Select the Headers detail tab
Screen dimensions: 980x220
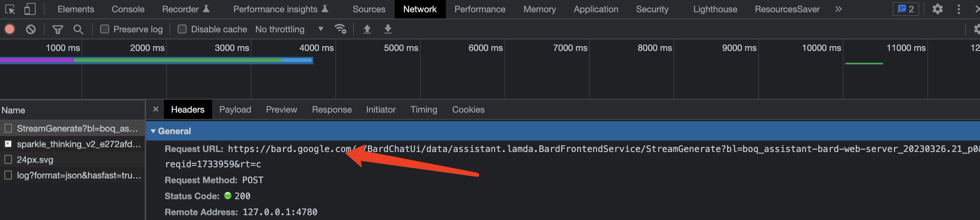coord(188,109)
